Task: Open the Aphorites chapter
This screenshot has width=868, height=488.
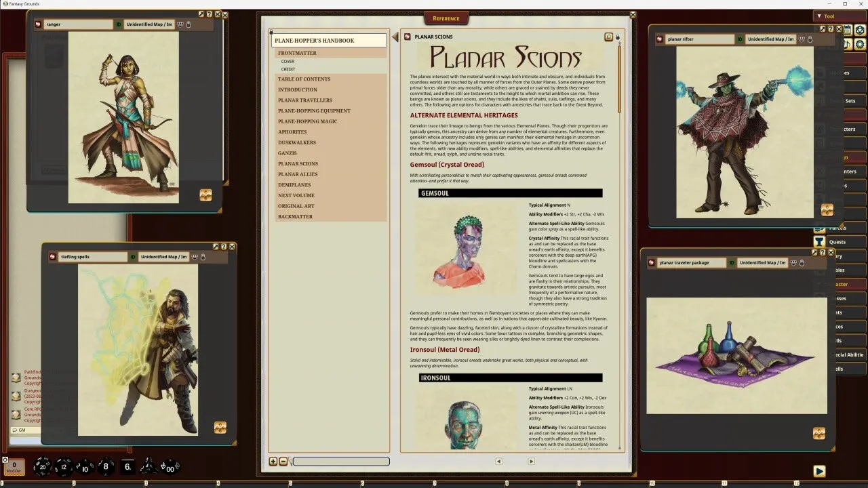Action: click(x=292, y=132)
